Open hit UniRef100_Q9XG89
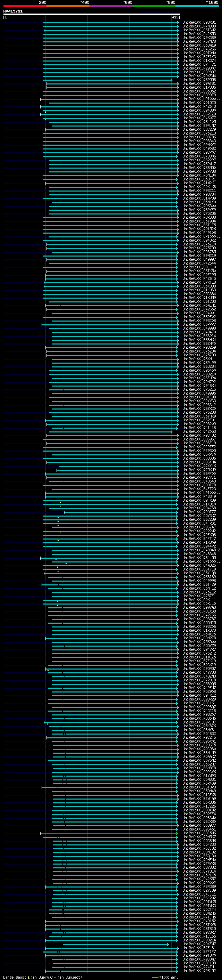222x980 pixels. [199, 38]
